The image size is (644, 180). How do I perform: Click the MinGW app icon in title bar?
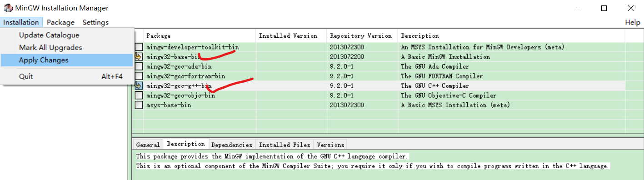[8, 8]
